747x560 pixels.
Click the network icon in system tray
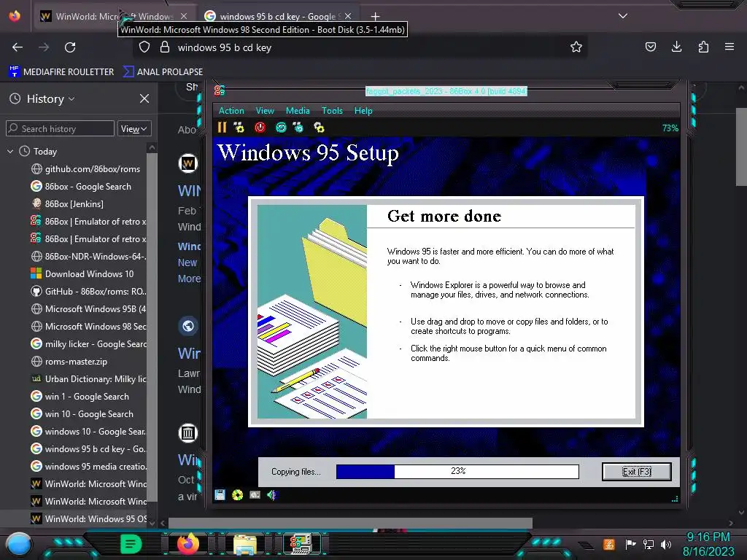[649, 544]
